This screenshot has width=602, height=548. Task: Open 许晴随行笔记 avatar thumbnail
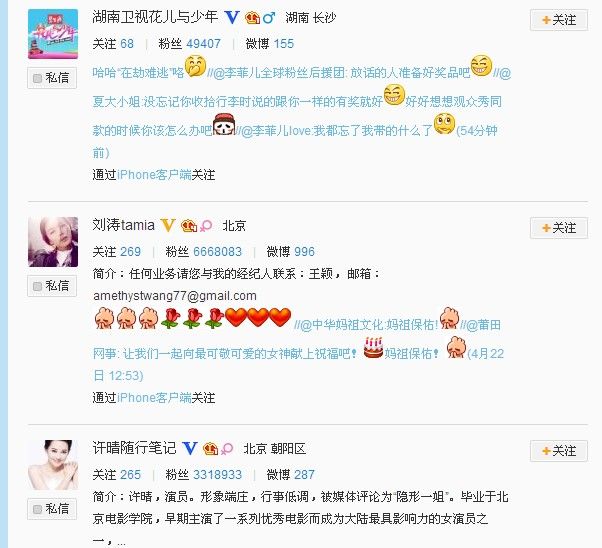coord(53,465)
